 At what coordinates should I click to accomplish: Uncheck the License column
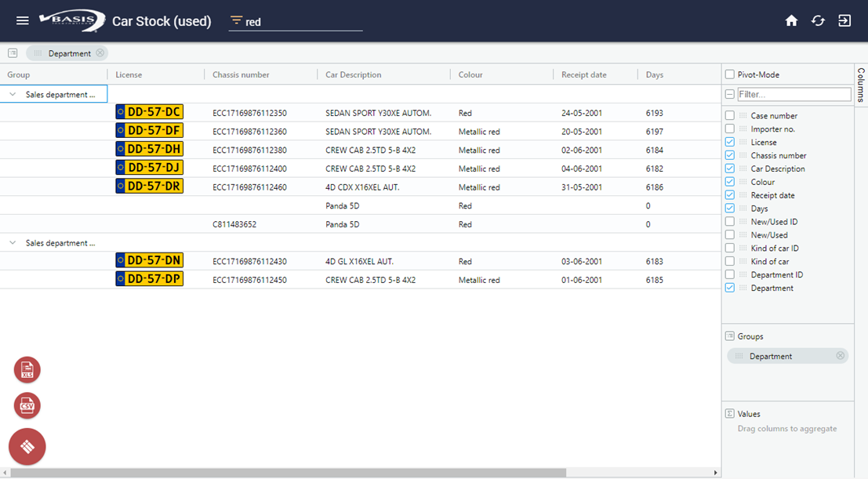point(730,142)
